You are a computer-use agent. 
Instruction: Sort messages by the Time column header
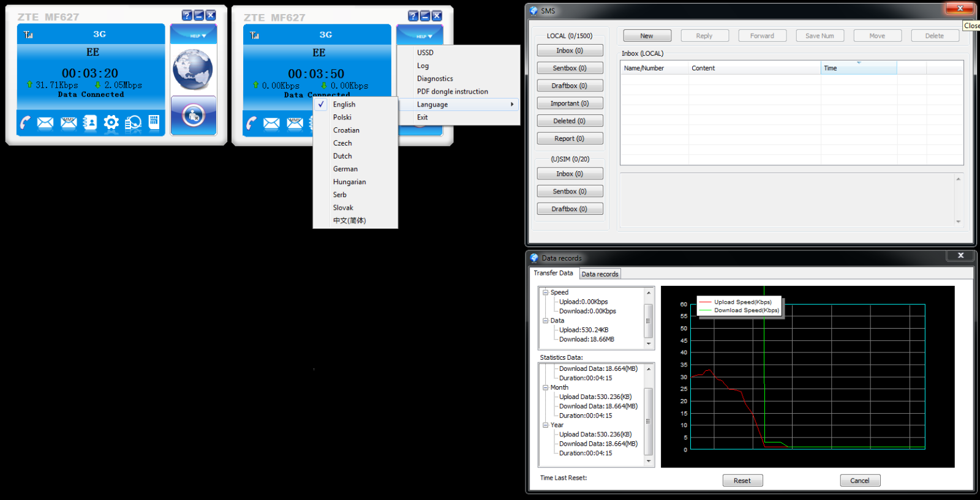click(x=859, y=68)
